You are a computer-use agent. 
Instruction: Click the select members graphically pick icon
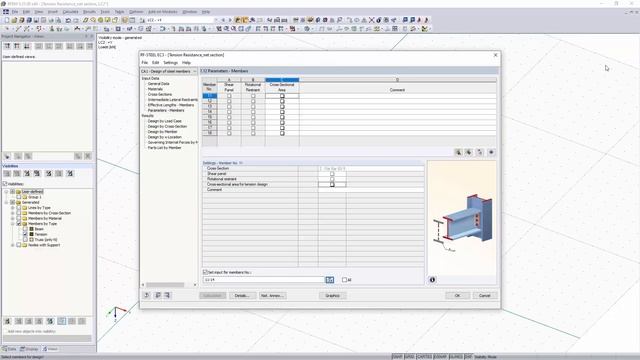[329, 280]
